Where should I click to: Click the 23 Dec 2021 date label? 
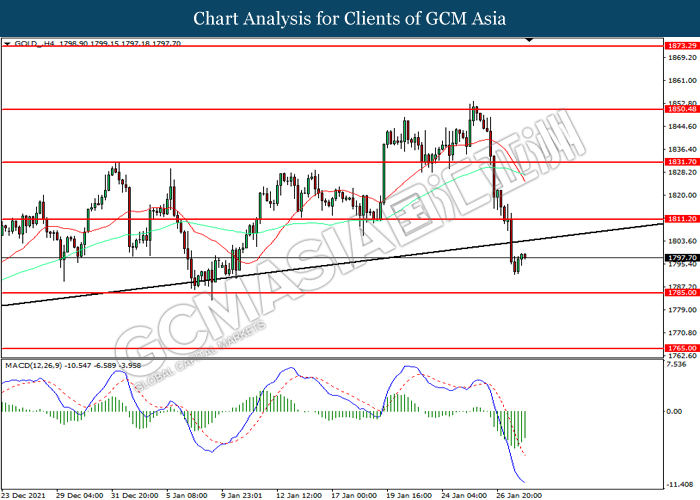click(x=24, y=495)
